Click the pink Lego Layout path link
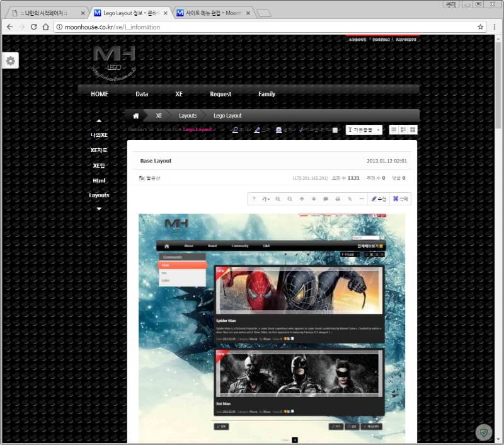The height and width of the screenshot is (445, 504). (198, 130)
